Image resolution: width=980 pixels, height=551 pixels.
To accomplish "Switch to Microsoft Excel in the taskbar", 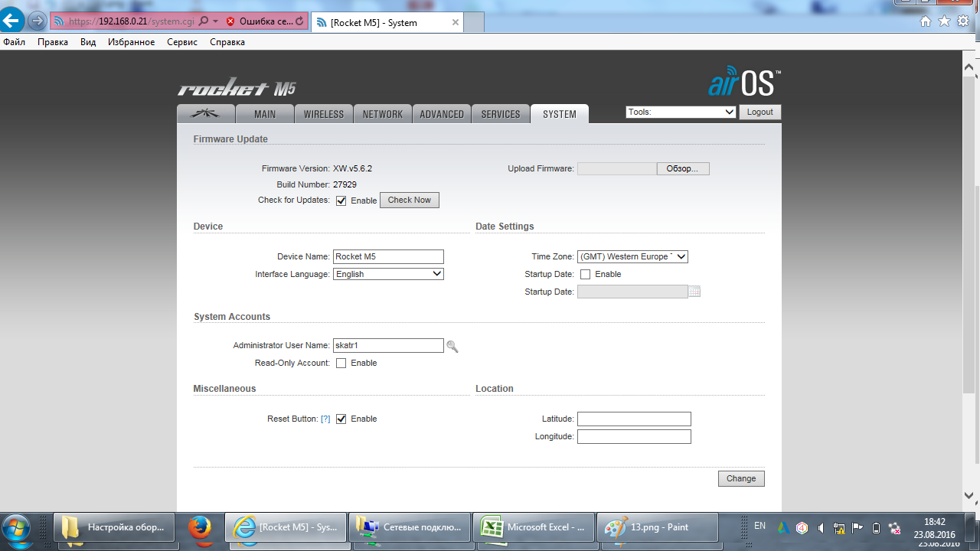I will pyautogui.click(x=534, y=527).
